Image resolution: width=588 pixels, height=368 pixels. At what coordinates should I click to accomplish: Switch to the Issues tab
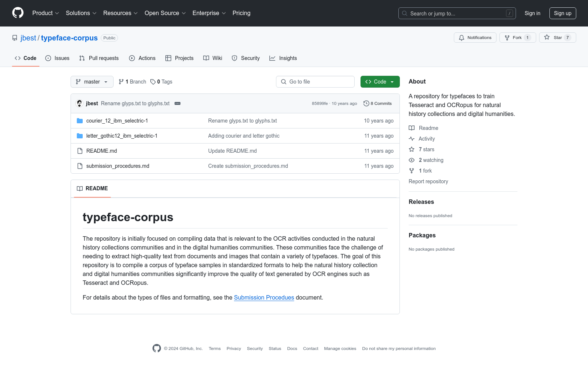pyautogui.click(x=57, y=58)
